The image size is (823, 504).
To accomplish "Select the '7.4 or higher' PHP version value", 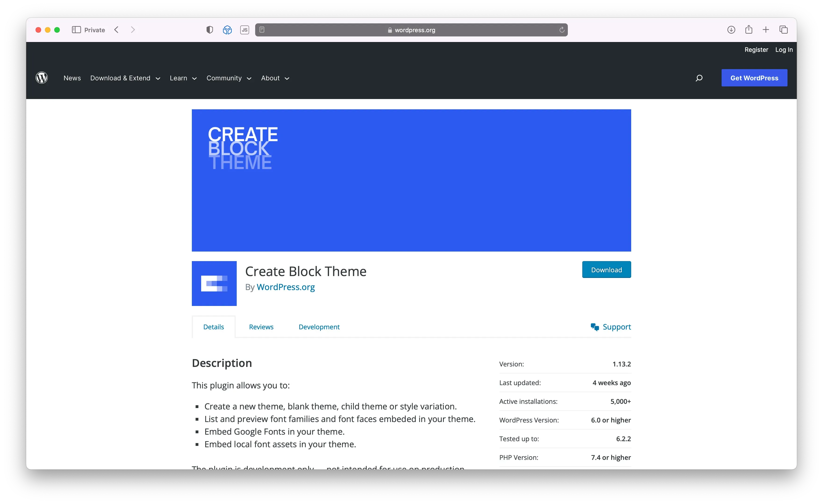I will [x=611, y=457].
